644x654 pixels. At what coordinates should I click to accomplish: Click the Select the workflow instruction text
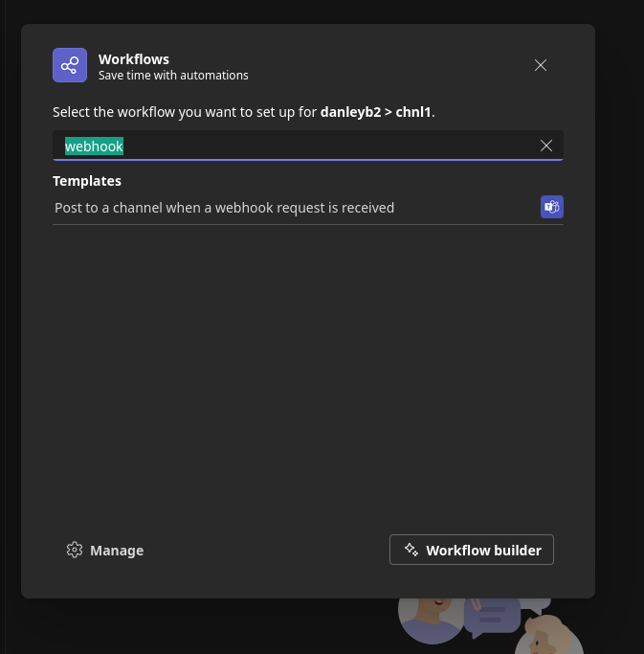[x=184, y=112]
